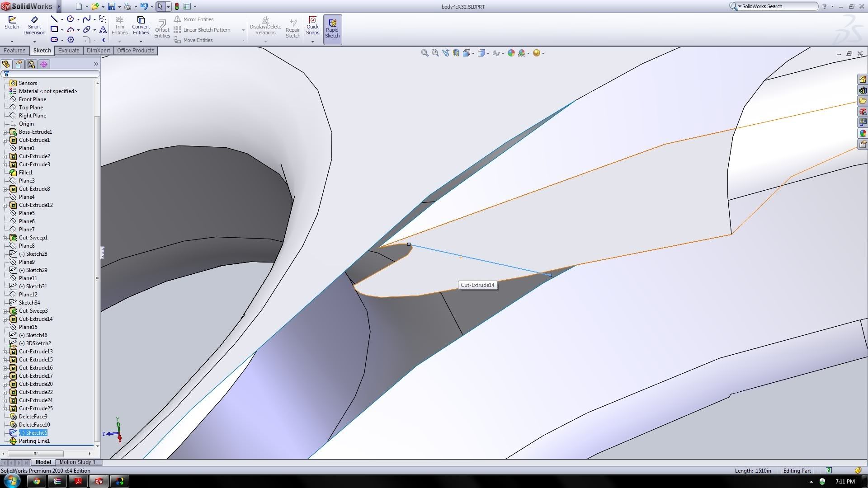The image size is (868, 488).
Task: Select the Circle sketch tool
Action: 71,19
